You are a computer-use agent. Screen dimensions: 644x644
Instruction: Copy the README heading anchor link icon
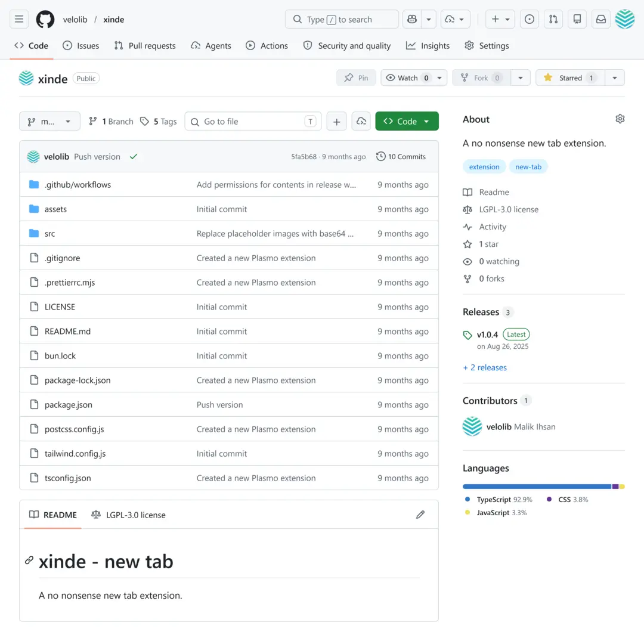tap(29, 560)
